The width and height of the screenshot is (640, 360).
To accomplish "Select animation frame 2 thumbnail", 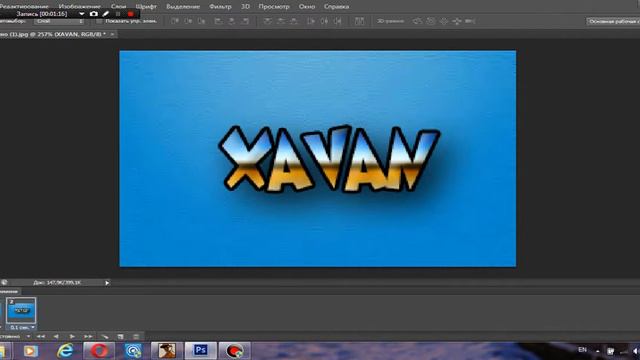I will coord(21,311).
